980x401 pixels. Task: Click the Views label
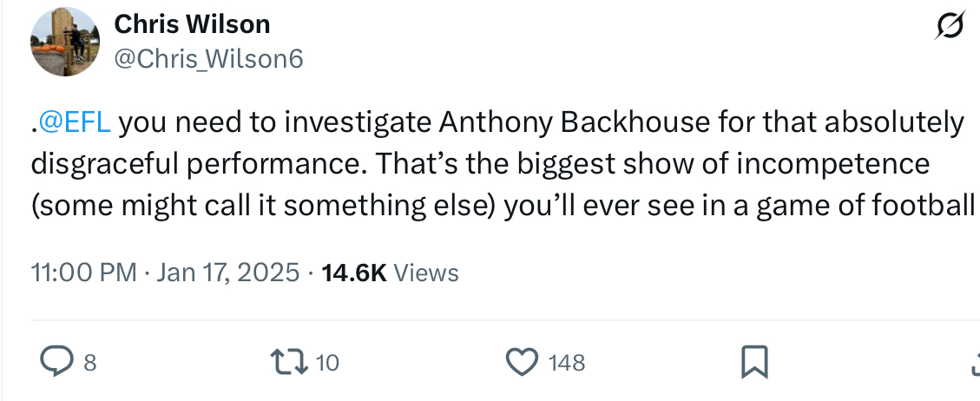click(425, 273)
